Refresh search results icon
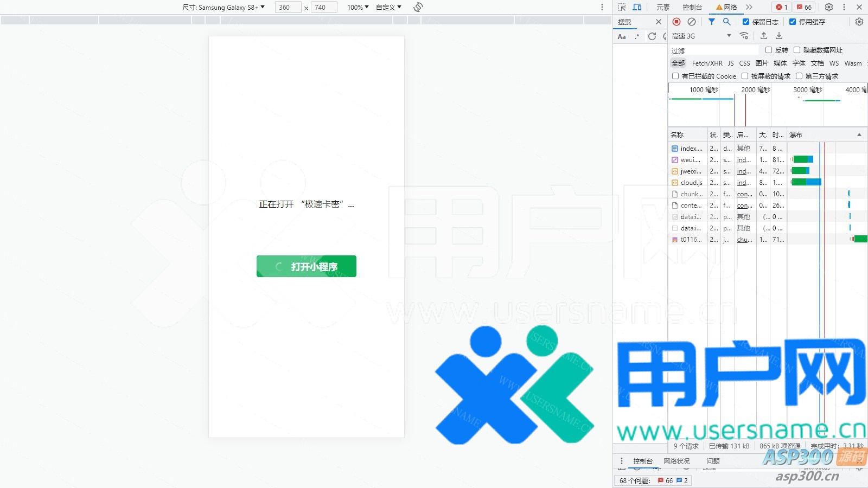This screenshot has width=868, height=488. (x=652, y=36)
